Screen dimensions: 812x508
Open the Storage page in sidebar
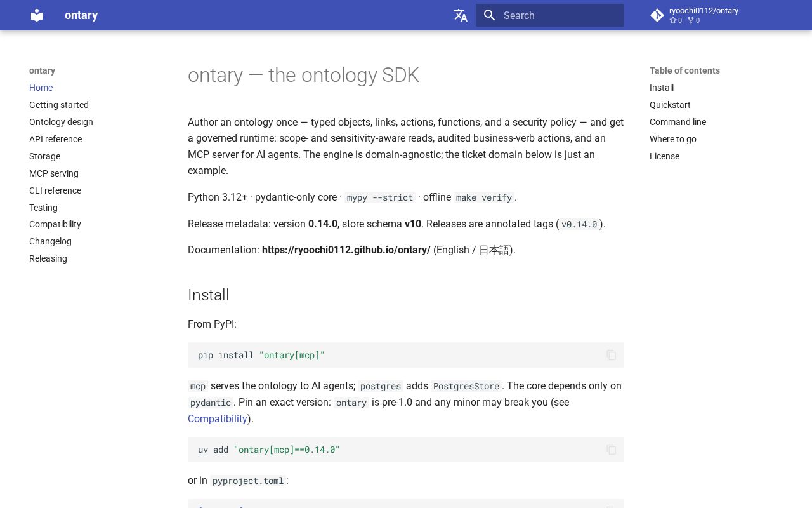tap(44, 156)
